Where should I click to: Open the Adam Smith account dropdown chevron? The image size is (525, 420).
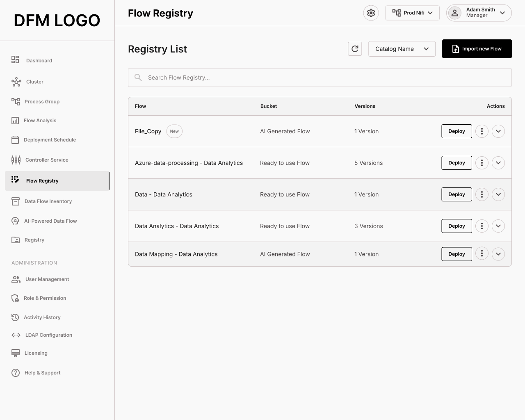click(502, 13)
